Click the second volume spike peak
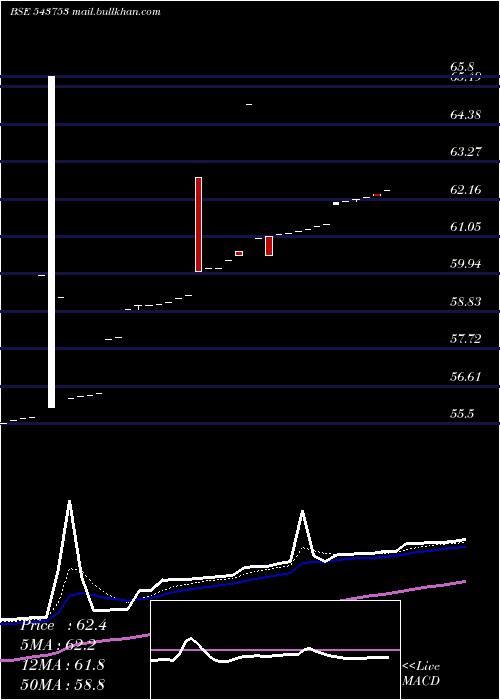 coord(303,512)
